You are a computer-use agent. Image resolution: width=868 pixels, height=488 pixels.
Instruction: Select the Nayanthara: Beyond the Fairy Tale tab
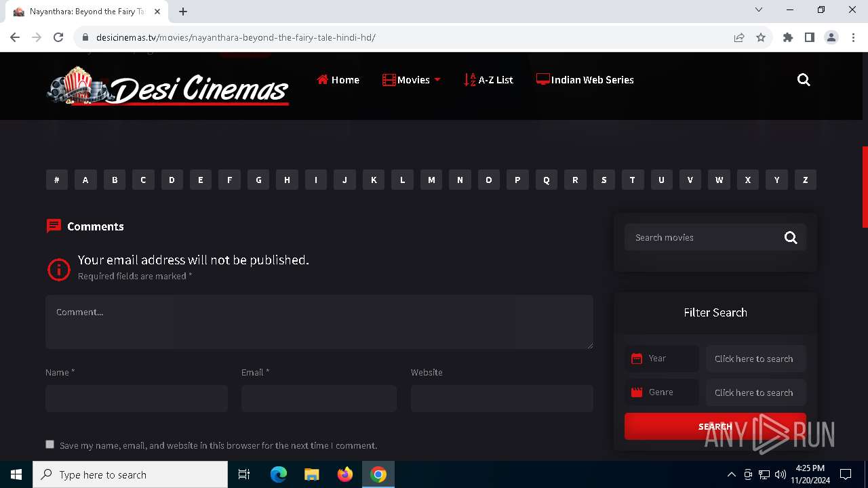coord(87,12)
